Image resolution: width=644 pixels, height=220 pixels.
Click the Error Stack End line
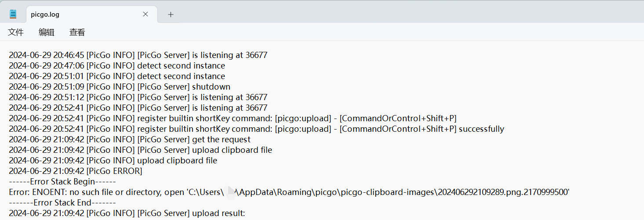click(x=62, y=202)
